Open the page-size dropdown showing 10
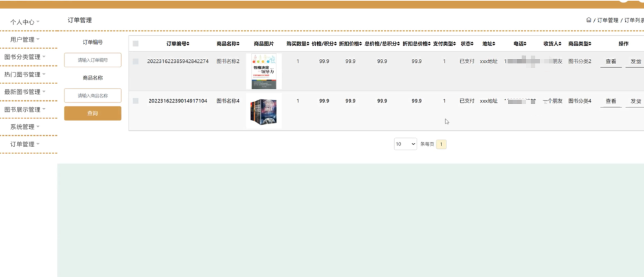This screenshot has width=644, height=277. (405, 144)
